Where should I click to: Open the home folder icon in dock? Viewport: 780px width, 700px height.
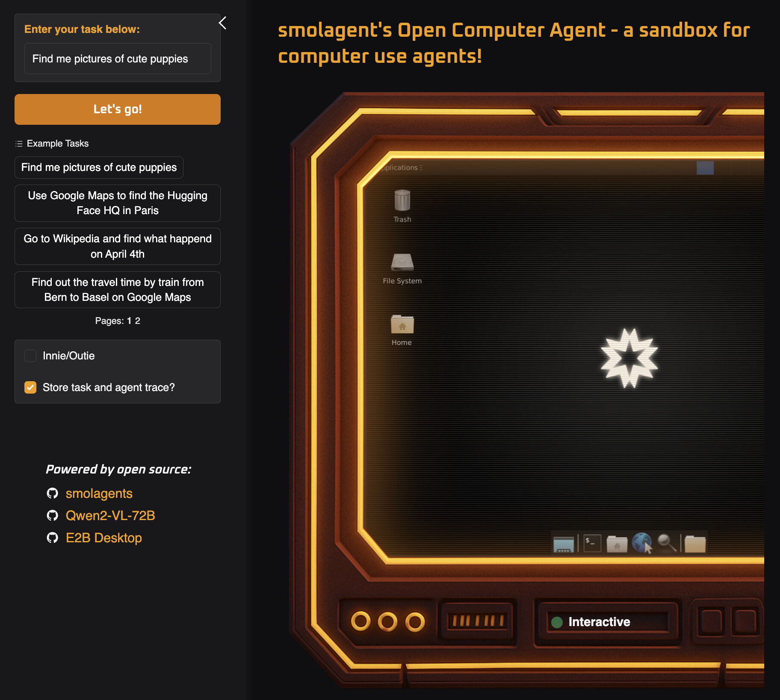617,544
